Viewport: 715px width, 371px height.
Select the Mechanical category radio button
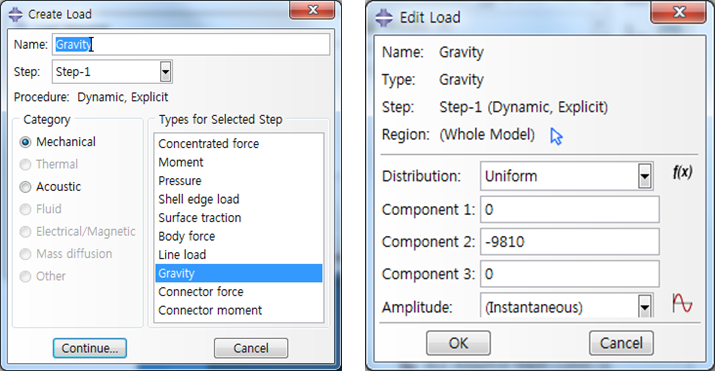click(x=26, y=142)
